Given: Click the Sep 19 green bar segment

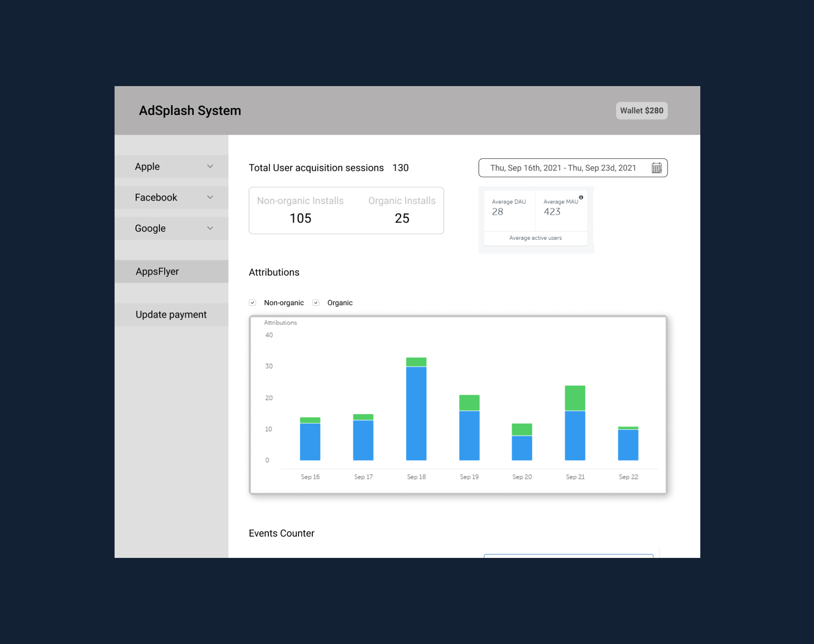Looking at the screenshot, I should [469, 403].
